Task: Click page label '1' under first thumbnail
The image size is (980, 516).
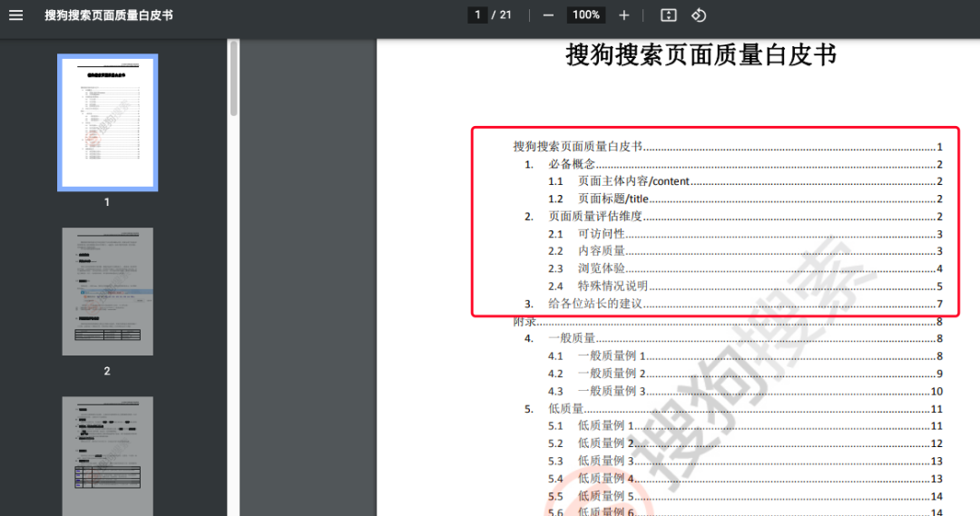Action: pos(107,202)
